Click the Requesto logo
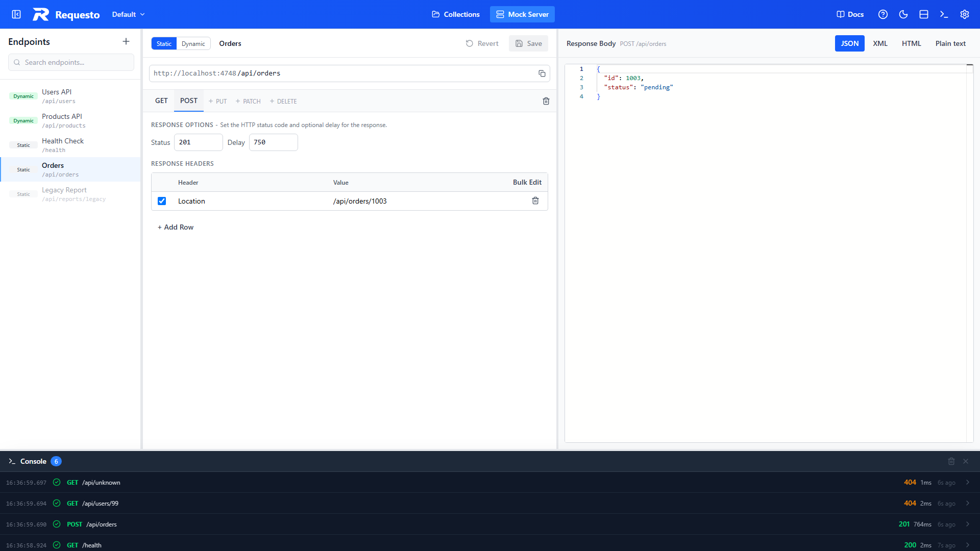This screenshot has height=551, width=980. [66, 14]
